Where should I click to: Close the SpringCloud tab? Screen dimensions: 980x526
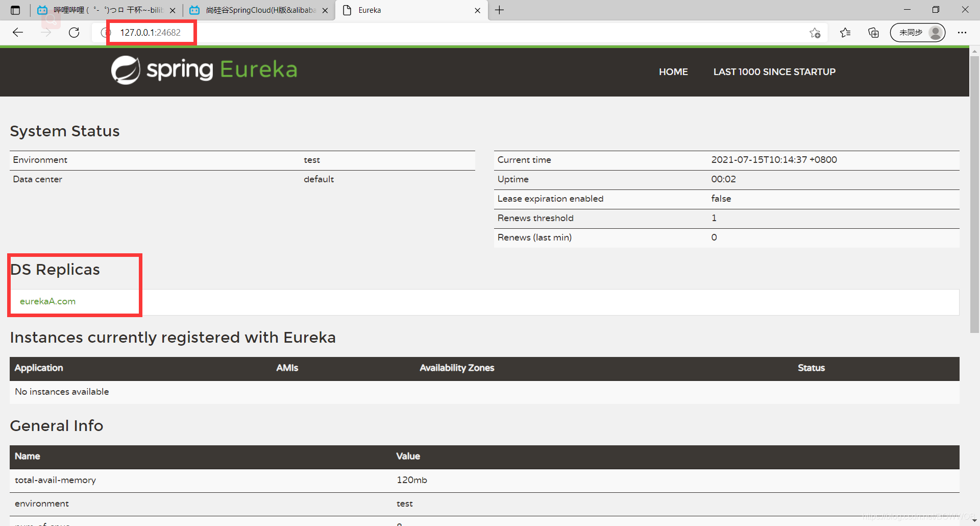click(x=325, y=10)
